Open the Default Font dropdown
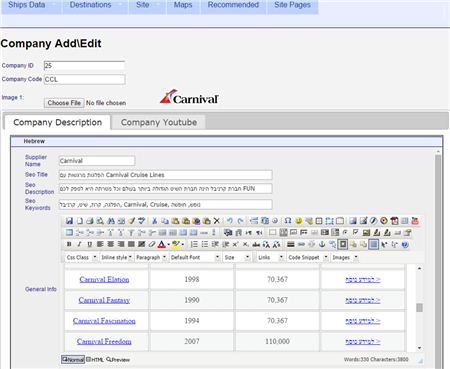The width and height of the screenshot is (450, 369). point(195,257)
